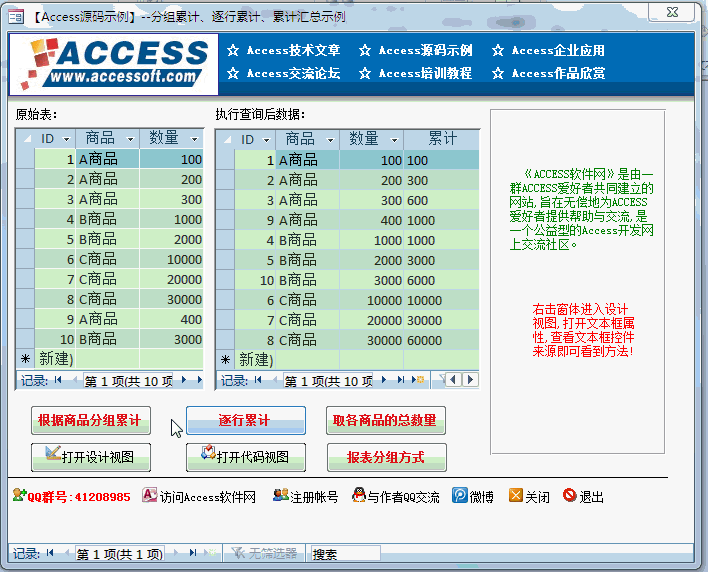Image resolution: width=708 pixels, height=572 pixels.
Task: Click 打开设计视图 button
Action: (91, 457)
